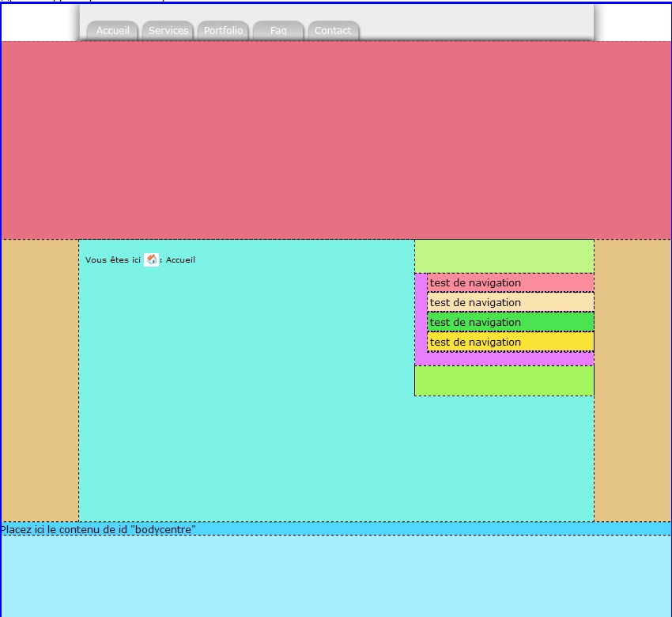The image size is (672, 617).
Task: Switch to the Services tab
Action: (x=168, y=31)
